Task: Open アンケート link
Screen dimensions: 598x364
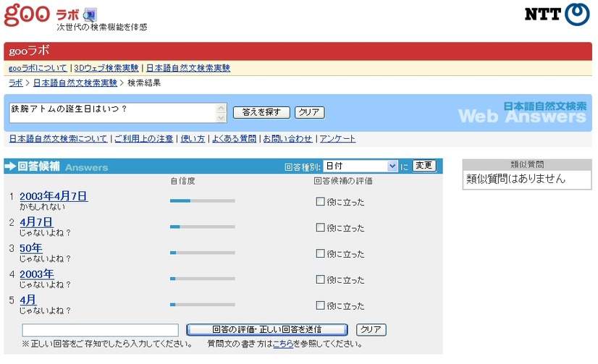Action: (x=337, y=139)
